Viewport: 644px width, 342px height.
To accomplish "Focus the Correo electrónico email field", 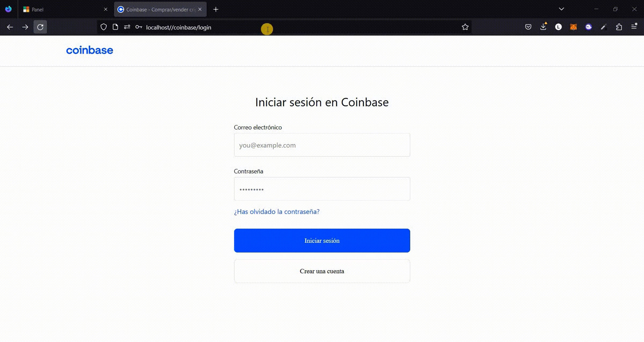I will pos(322,145).
